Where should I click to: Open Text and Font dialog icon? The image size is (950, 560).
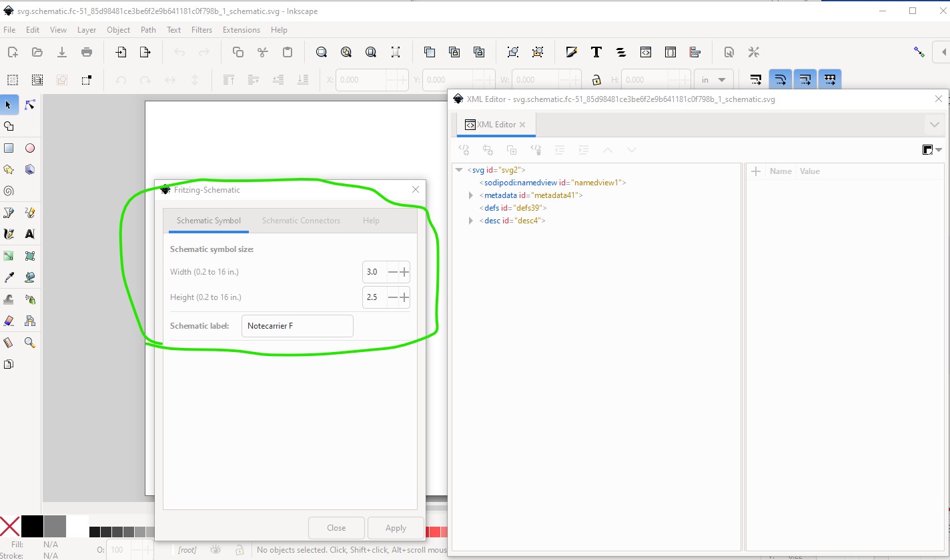pos(596,52)
